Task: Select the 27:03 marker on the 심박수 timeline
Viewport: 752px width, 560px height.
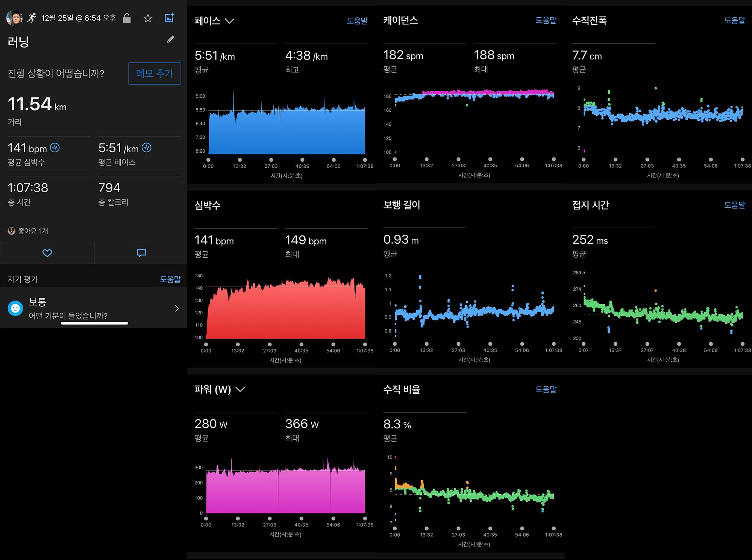Action: (x=270, y=344)
